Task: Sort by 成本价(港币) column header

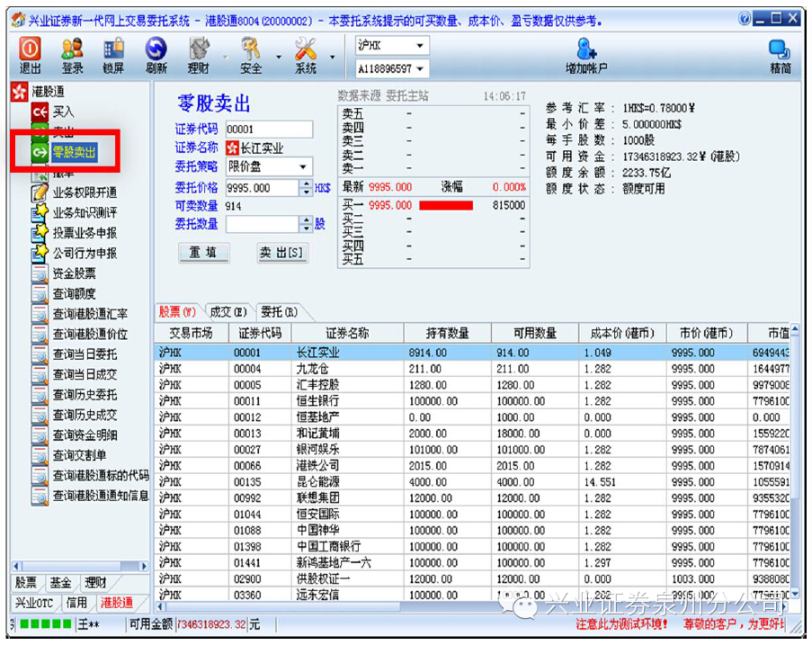Action: pyautogui.click(x=622, y=333)
